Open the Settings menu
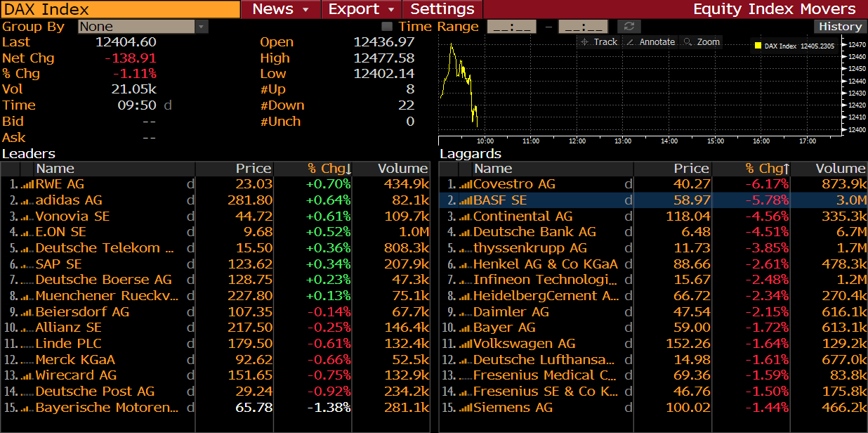This screenshot has height=433, width=868. click(442, 10)
